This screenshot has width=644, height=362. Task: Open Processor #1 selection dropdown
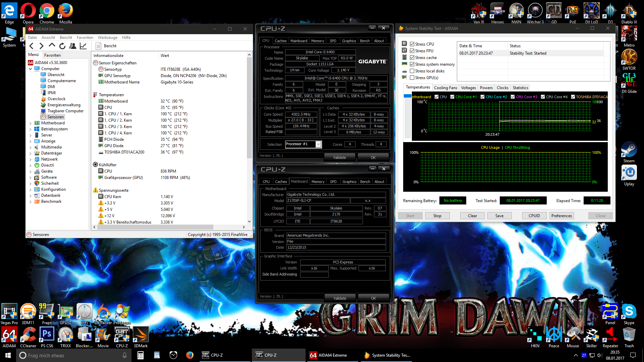(x=318, y=144)
